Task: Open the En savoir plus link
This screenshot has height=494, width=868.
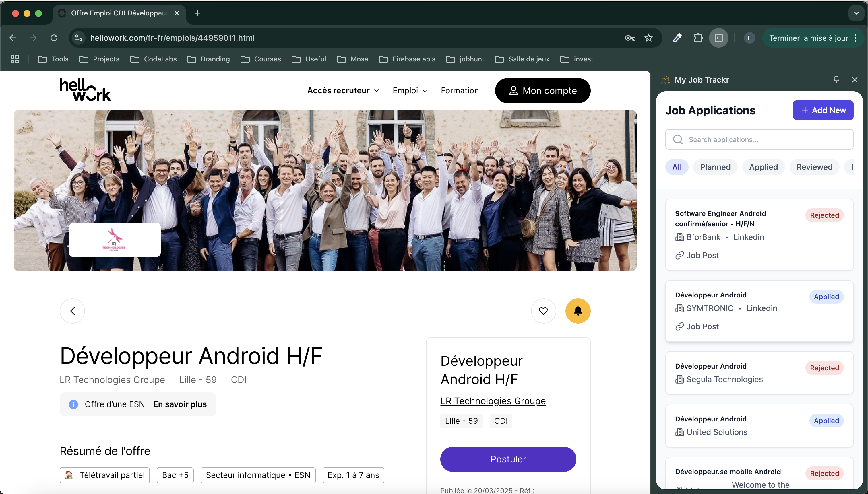Action: pyautogui.click(x=180, y=404)
